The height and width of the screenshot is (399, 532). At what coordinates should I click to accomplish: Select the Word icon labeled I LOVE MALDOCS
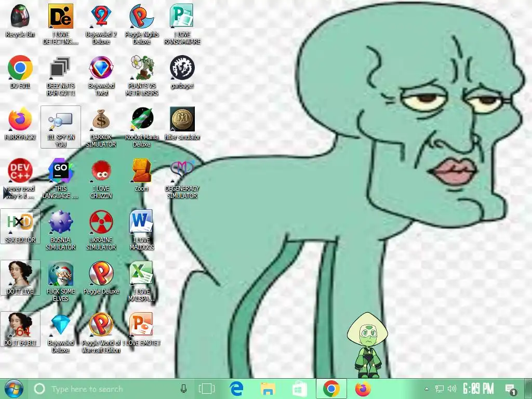[x=141, y=222]
